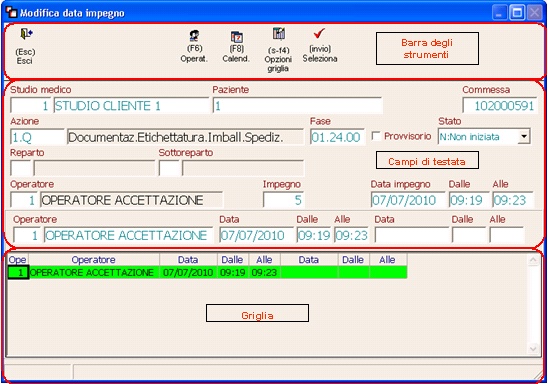
Task: Click the detail row first Data field 07/07/2010
Action: [257, 235]
